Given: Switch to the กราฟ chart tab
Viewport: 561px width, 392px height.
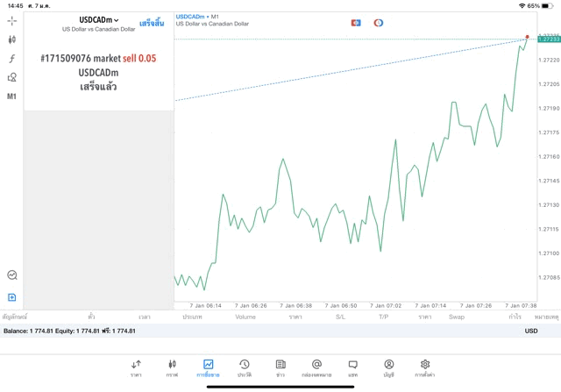Looking at the screenshot, I should click(172, 367).
